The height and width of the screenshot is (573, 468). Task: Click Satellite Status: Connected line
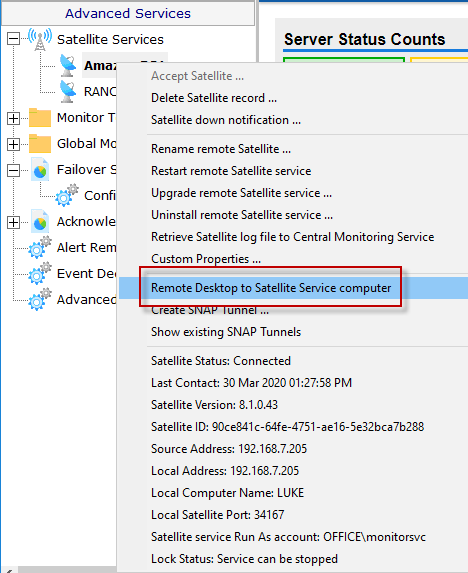tap(221, 361)
